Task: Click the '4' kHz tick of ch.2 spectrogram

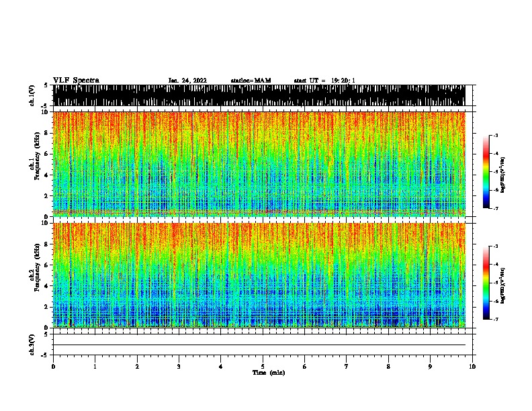Action: pyautogui.click(x=47, y=286)
